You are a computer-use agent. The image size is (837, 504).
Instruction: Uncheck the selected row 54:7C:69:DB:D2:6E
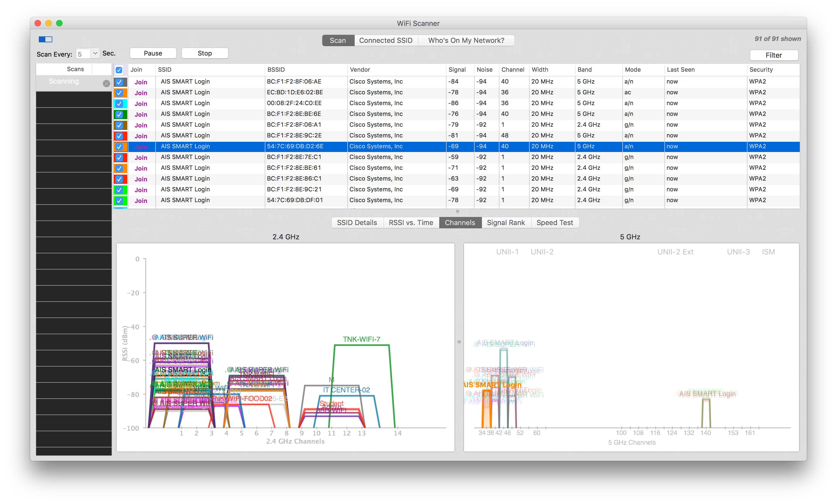119,147
